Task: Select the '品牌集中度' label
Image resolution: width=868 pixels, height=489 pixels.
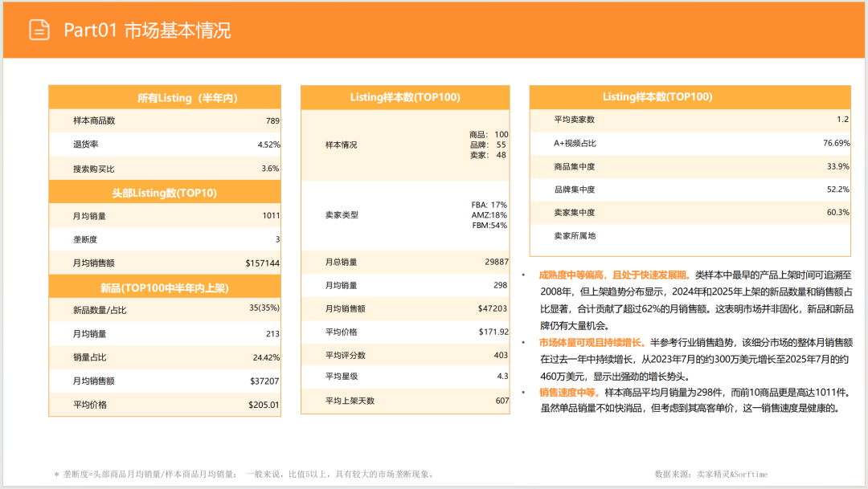Action: (575, 189)
